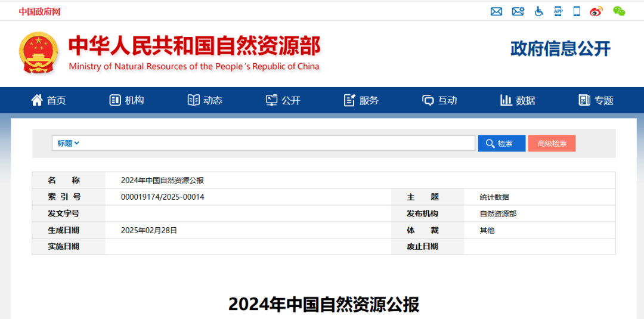Viewport: 644px width, 319px height.
Task: Open the 服务 navigation item
Action: tap(369, 100)
